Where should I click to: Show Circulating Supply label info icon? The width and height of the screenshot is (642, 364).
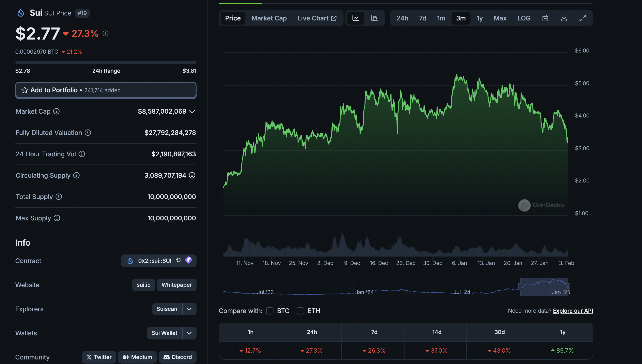[x=76, y=175]
